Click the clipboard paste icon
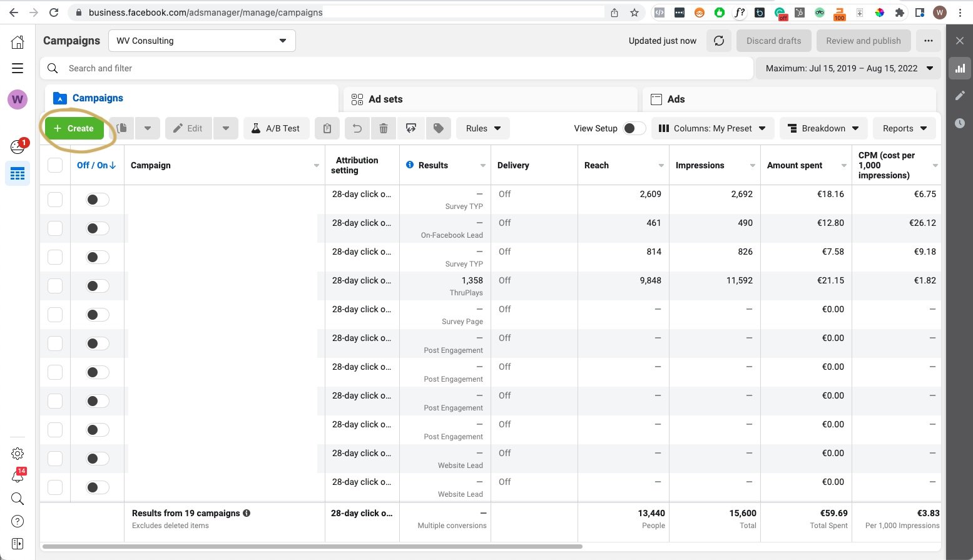This screenshot has width=973, height=560. point(327,128)
